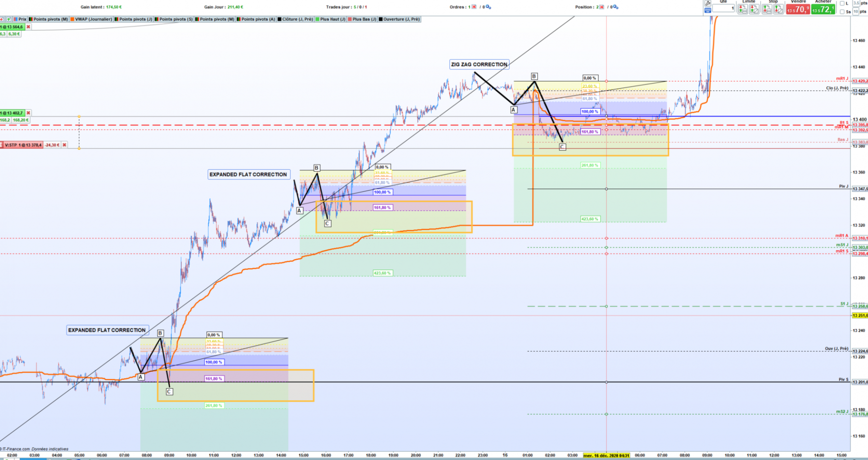This screenshot has height=460, width=868.
Task: Select the Prix legend item
Action: click(x=20, y=19)
